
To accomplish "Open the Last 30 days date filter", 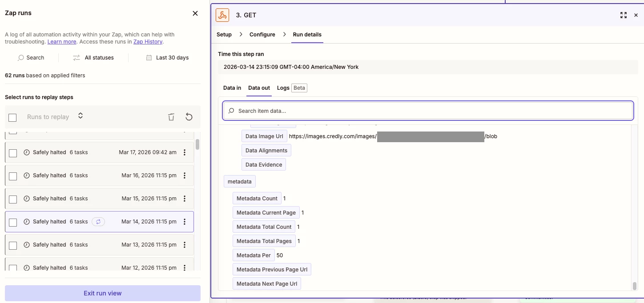I will pos(167,58).
